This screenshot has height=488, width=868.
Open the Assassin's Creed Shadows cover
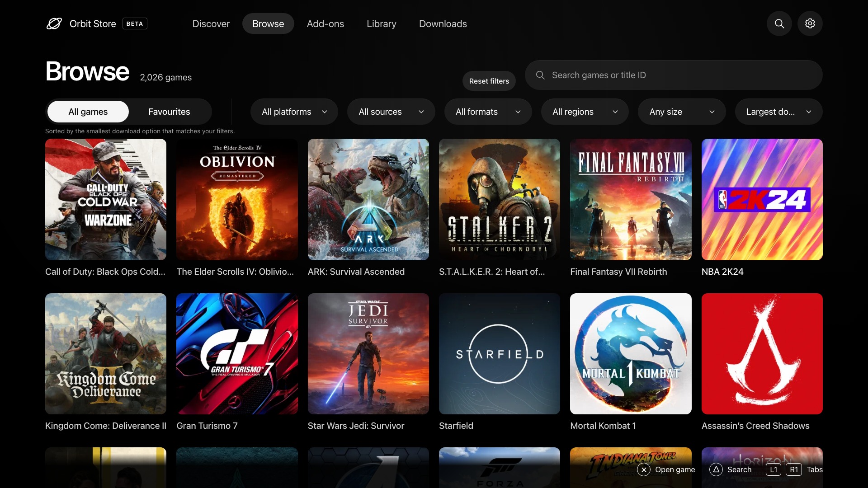762,354
